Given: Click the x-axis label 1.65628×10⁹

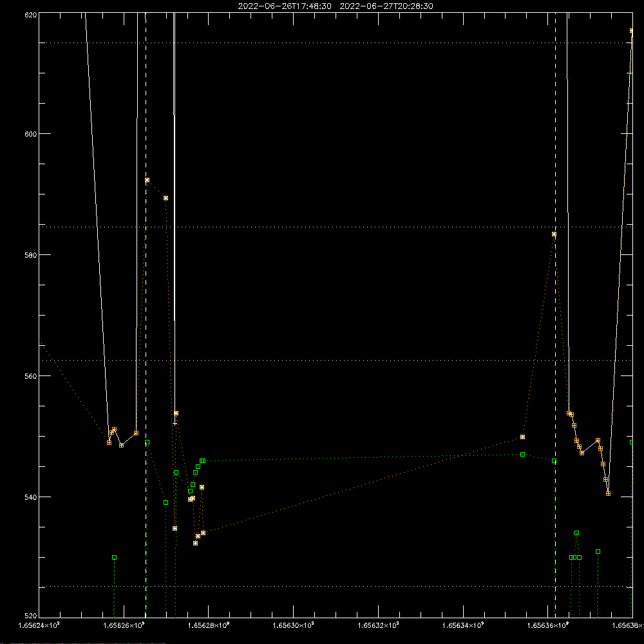Looking at the screenshot, I should coord(209,625).
